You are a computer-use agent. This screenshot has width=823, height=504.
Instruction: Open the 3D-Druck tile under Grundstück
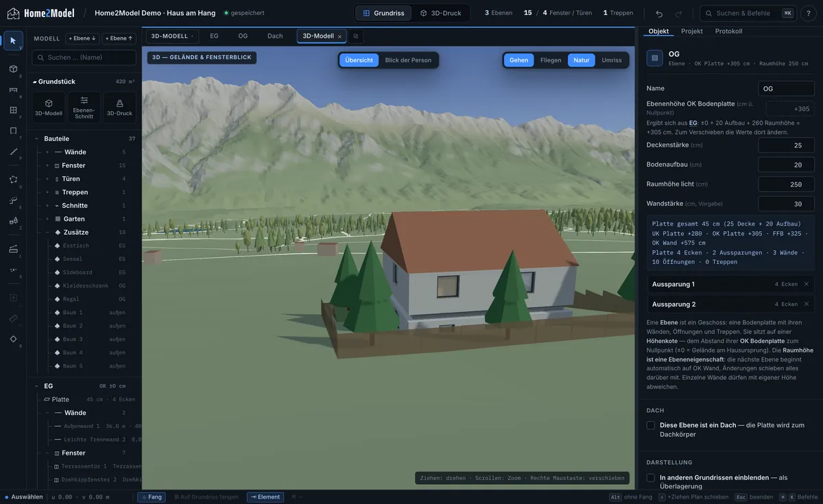[119, 107]
